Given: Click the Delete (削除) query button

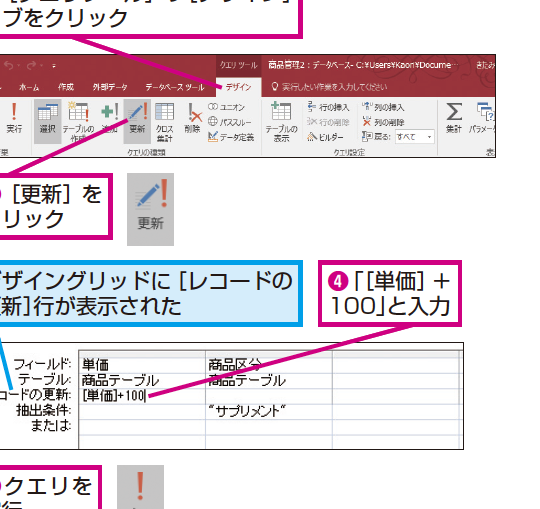Looking at the screenshot, I should (192, 118).
